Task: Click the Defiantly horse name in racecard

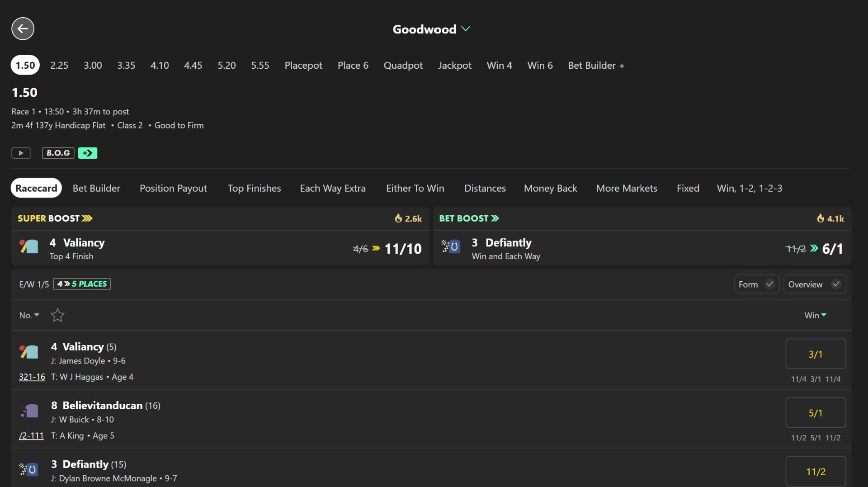Action: 85,464
